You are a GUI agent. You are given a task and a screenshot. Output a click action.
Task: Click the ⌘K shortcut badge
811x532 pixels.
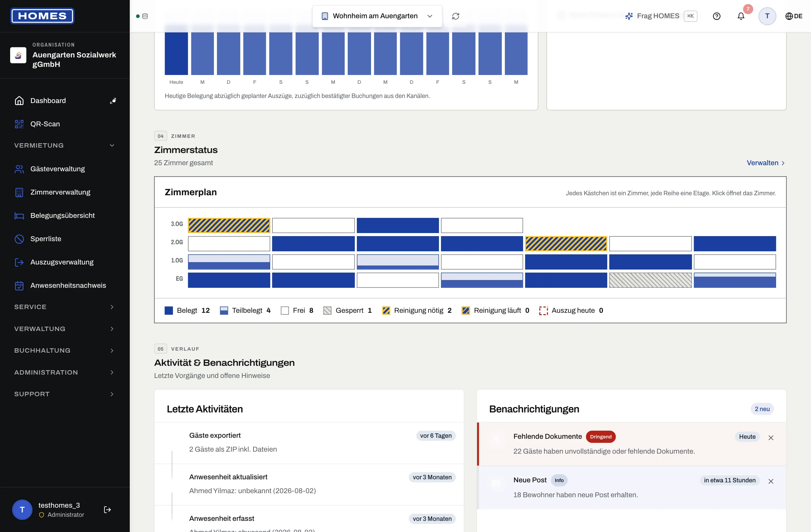pyautogui.click(x=691, y=16)
